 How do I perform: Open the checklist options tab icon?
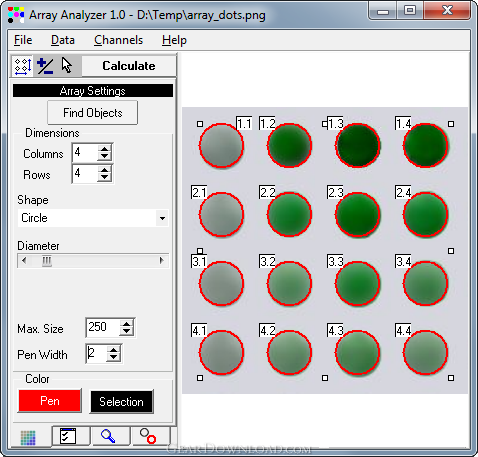(68, 436)
